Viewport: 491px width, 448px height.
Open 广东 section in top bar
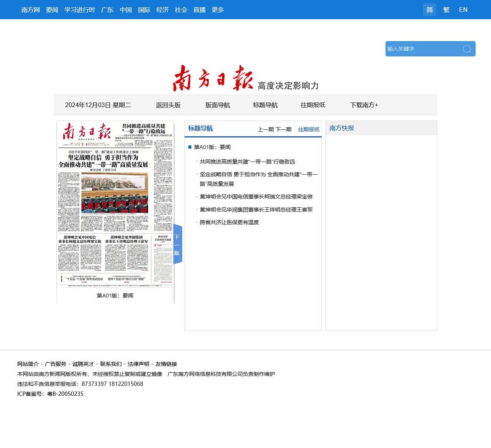[107, 10]
